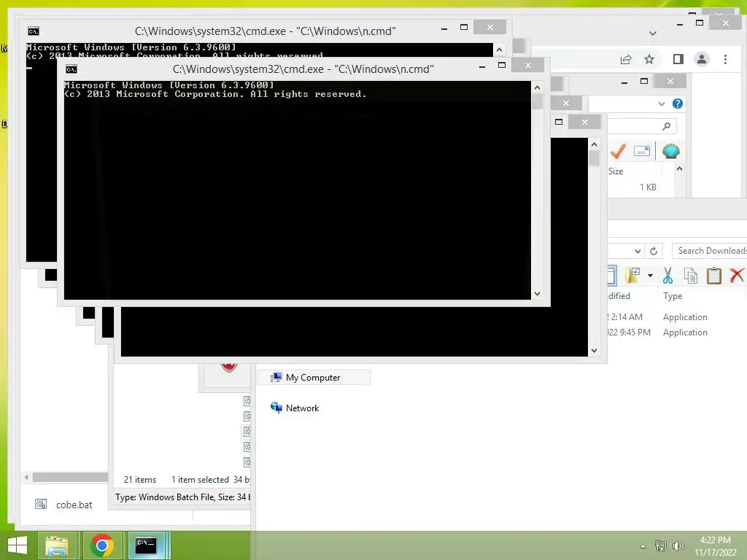Click scroll up arrow in rear cmd window

pos(499,50)
